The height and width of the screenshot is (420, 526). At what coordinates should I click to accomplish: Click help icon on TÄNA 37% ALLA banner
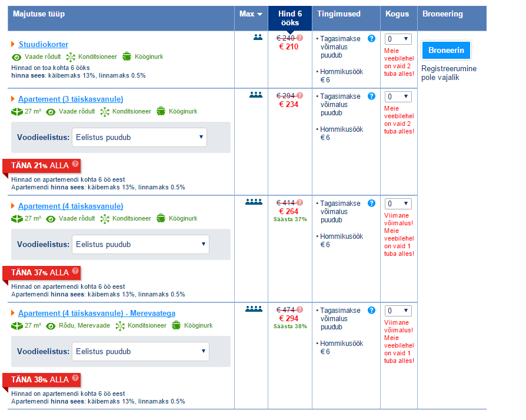click(75, 272)
